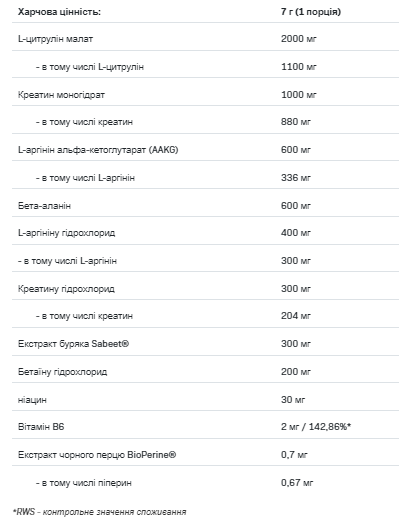Select the '7 г (1 порція)' header text
This screenshot has width=402, height=526.
point(311,12)
